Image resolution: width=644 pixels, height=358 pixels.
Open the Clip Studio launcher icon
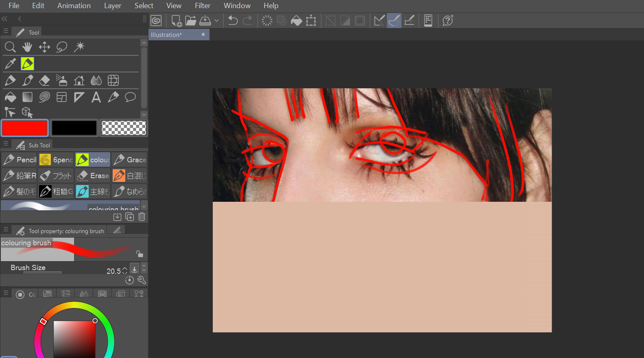[156, 20]
